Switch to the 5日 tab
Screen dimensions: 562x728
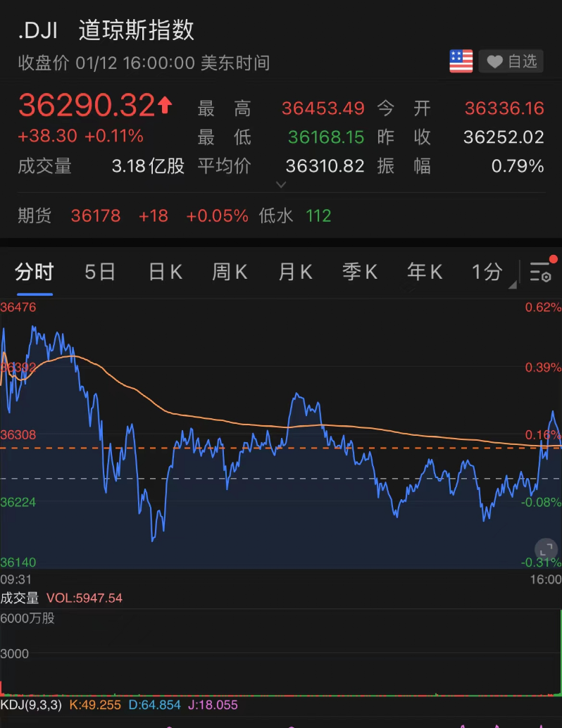click(x=100, y=272)
